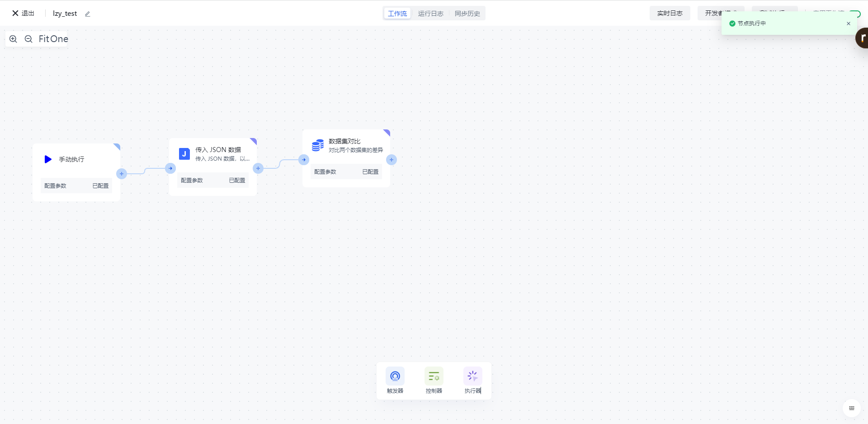
Task: Click plus connector after 手动执行 node
Action: tap(122, 174)
